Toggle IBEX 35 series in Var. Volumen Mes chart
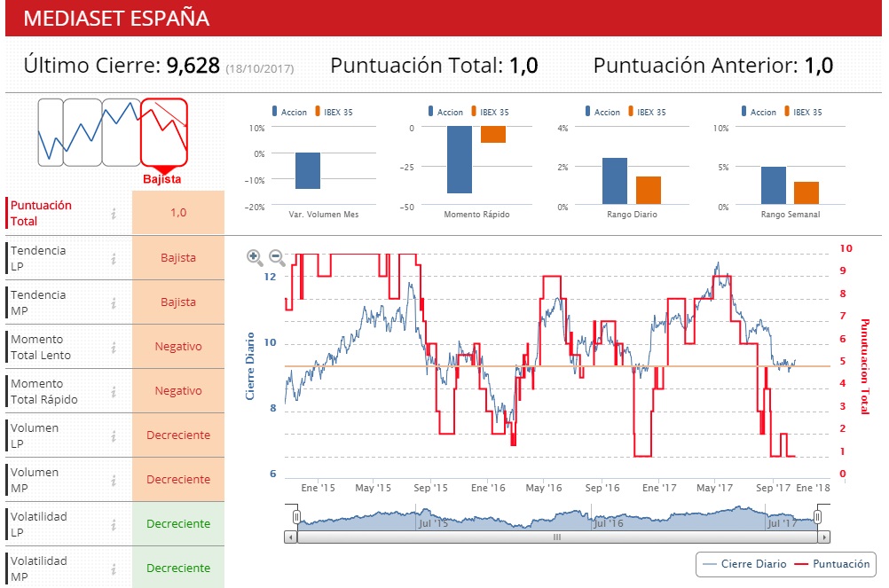 click(x=334, y=112)
